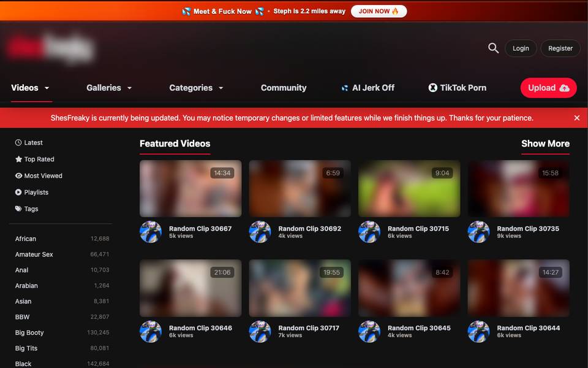Open the TikTok nav link

point(457,88)
